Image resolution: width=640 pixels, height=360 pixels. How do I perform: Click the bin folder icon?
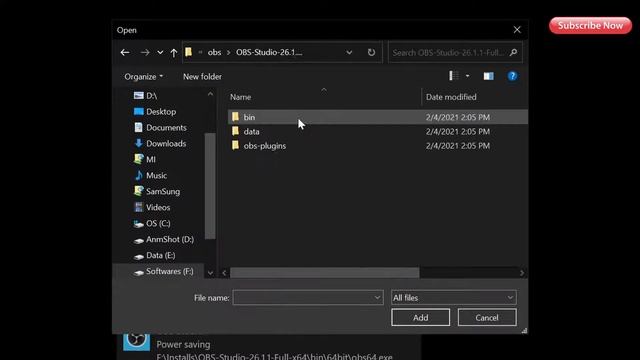coord(235,117)
